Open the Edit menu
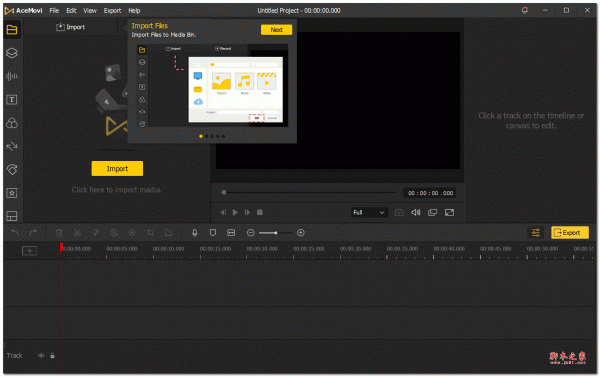Screen dimensions: 600x377 pyautogui.click(x=71, y=11)
